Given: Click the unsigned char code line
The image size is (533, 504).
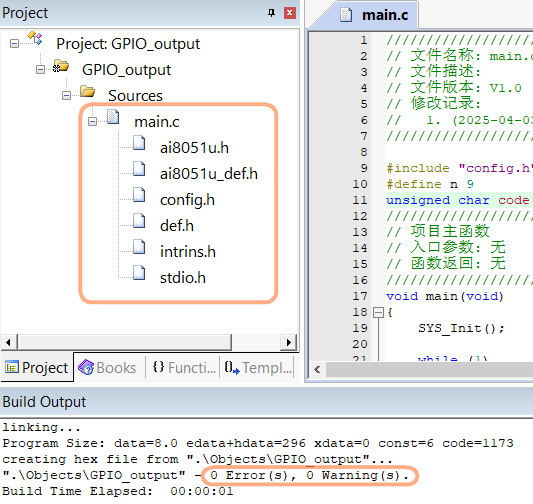Looking at the screenshot, I should click(459, 201).
